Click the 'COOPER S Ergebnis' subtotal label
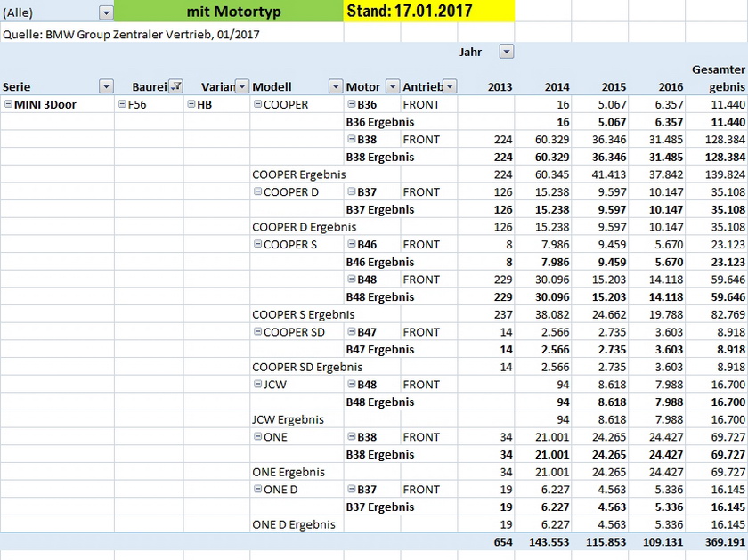The height and width of the screenshot is (560, 748). point(304,315)
